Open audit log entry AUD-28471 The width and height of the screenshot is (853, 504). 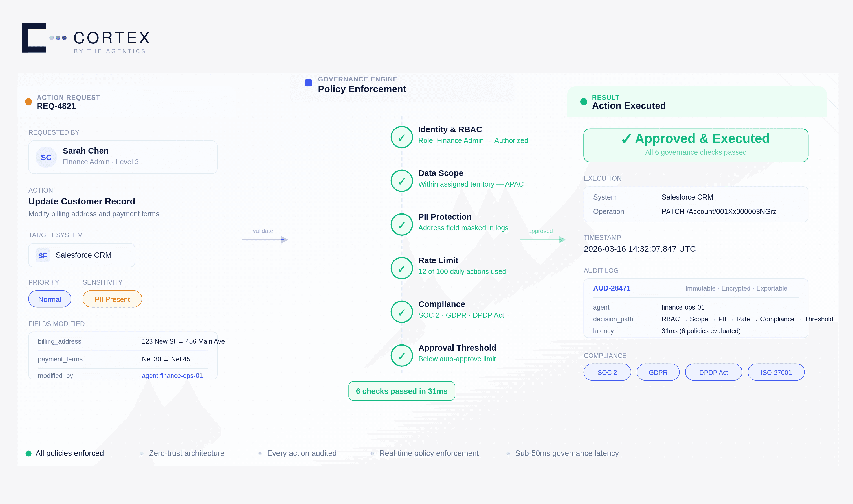pos(611,288)
